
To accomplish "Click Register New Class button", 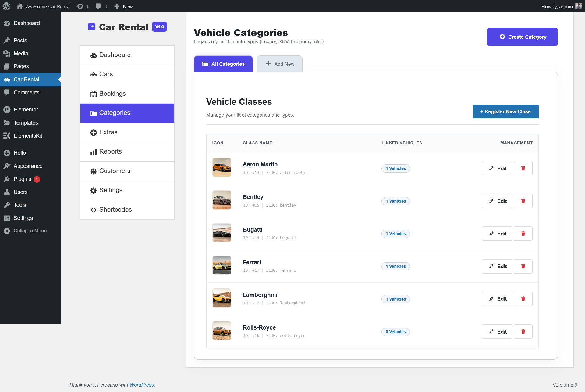I will (x=505, y=111).
